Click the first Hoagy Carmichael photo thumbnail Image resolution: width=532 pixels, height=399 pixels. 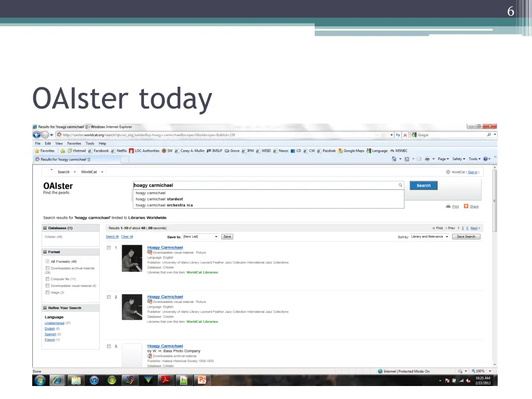pos(132,258)
